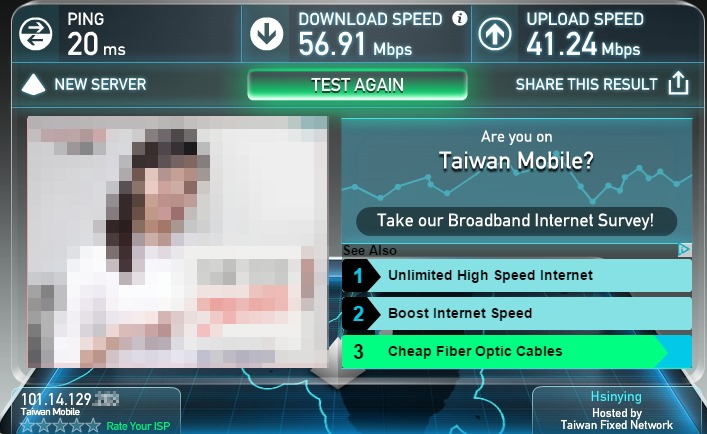Image resolution: width=707 pixels, height=434 pixels.
Task: Open Boost Internet Speed link
Action: pos(517,313)
